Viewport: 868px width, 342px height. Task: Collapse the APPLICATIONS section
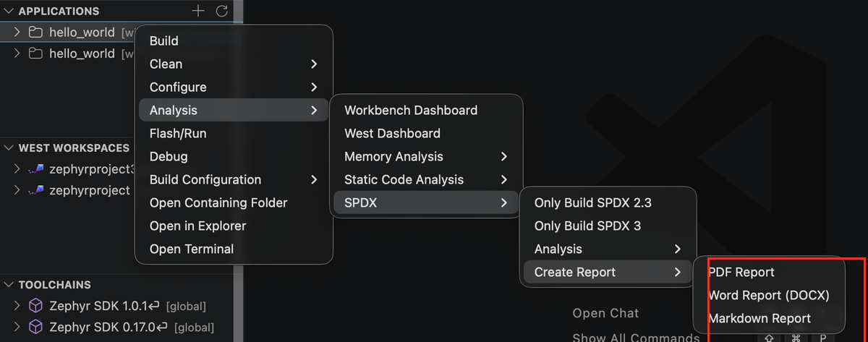9,12
